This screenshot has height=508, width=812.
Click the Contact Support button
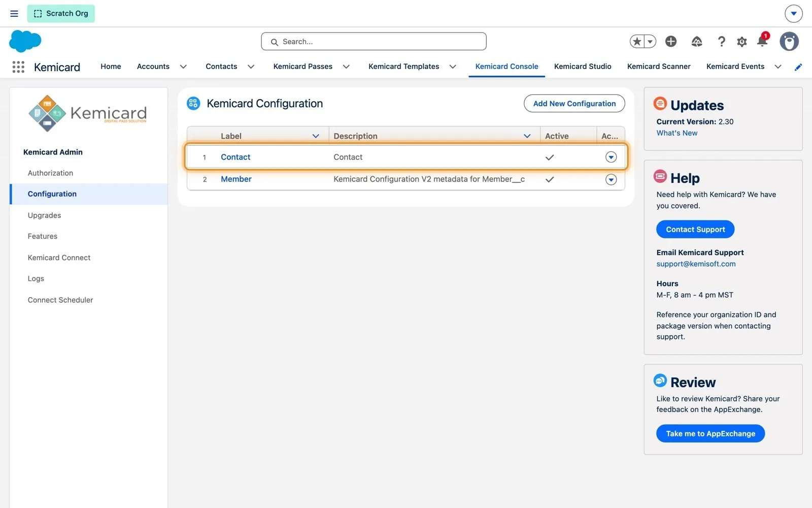[x=695, y=230]
